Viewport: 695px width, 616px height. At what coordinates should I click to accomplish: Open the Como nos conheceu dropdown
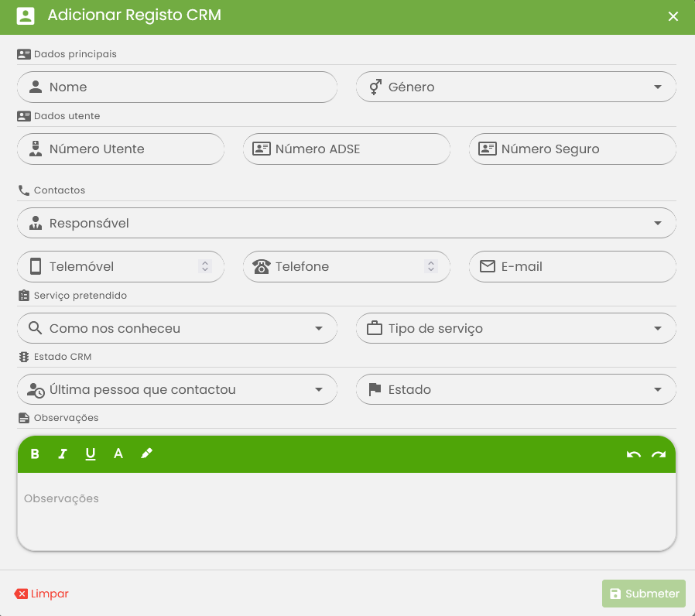[177, 328]
